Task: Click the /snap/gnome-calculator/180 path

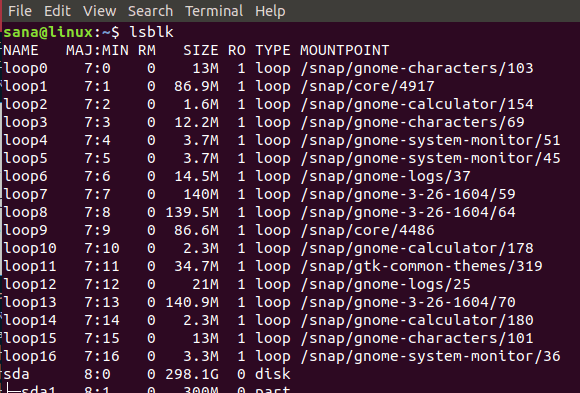Action: click(x=417, y=320)
